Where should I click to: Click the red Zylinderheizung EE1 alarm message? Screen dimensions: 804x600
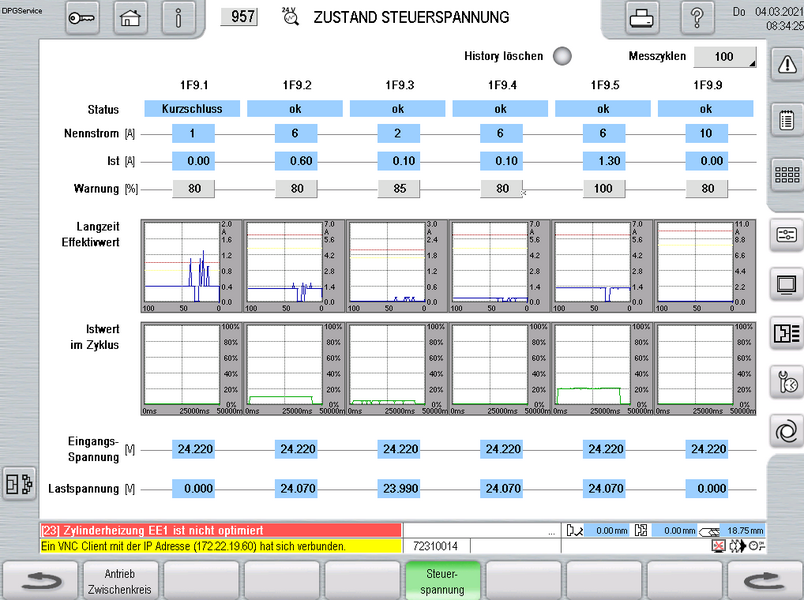220,530
